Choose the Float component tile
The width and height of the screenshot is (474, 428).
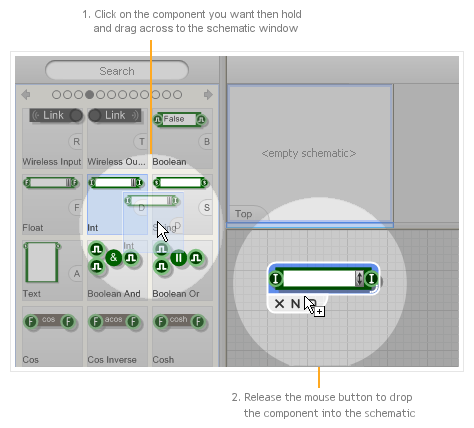tap(52, 204)
